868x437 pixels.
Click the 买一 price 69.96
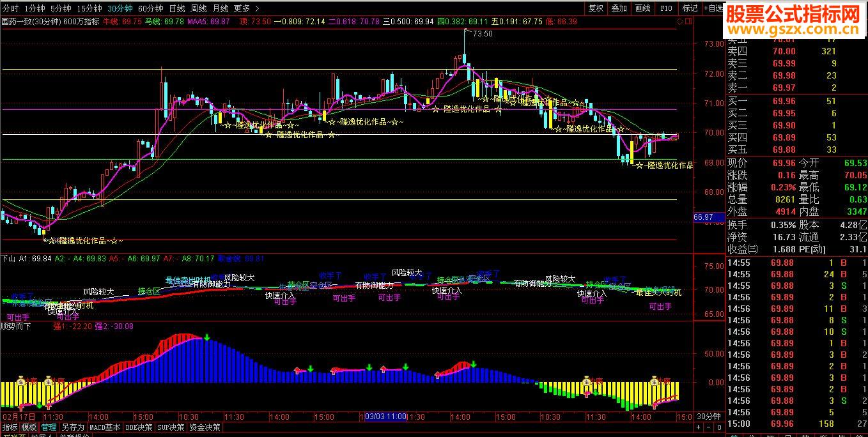tap(784, 101)
